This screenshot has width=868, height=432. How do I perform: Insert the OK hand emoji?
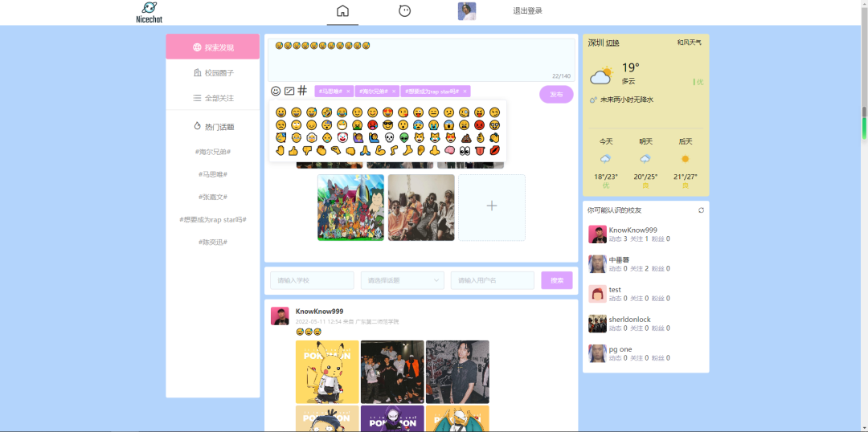tap(481, 138)
